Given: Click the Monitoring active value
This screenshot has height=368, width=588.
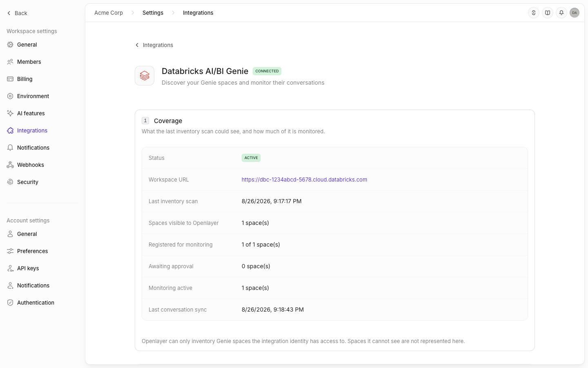Looking at the screenshot, I should [255, 288].
